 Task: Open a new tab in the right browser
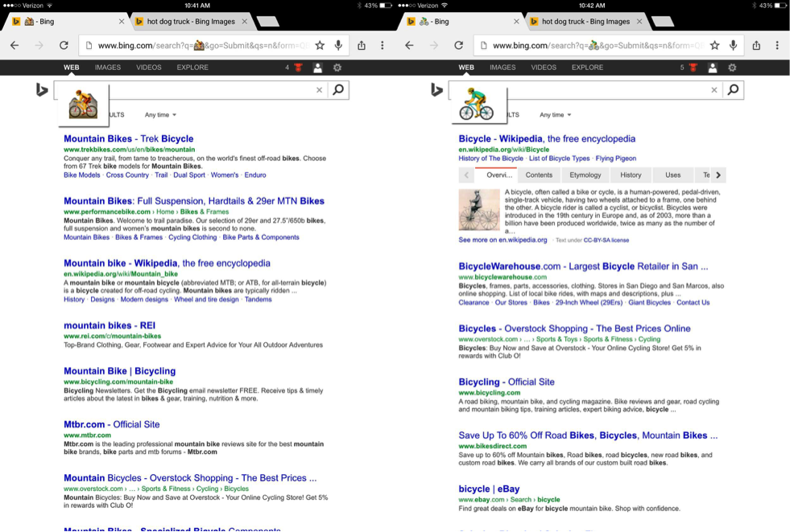pos(663,21)
